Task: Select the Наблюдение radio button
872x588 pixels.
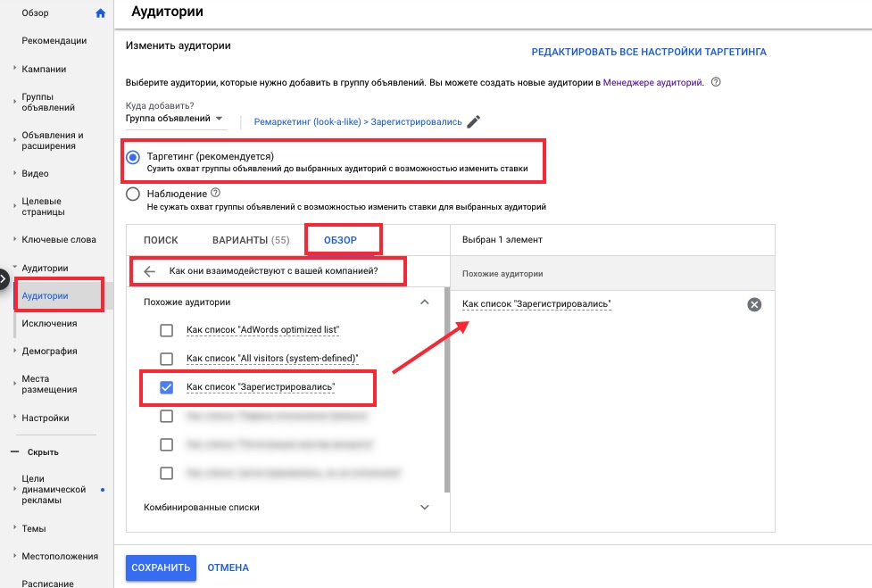Action: 133,194
